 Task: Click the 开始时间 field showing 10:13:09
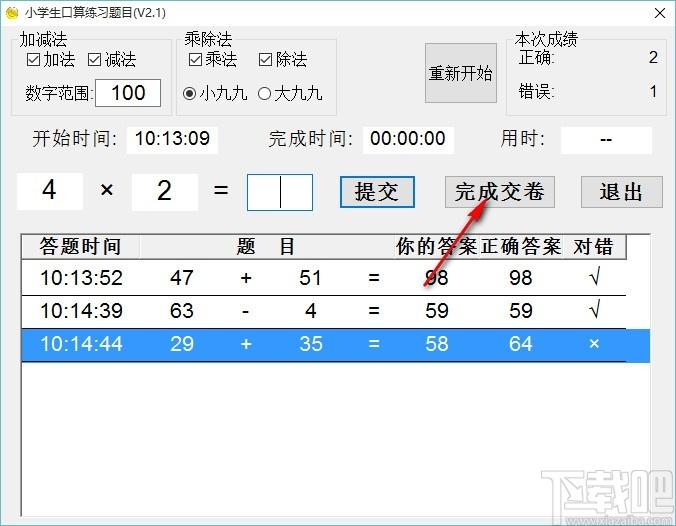coord(172,139)
